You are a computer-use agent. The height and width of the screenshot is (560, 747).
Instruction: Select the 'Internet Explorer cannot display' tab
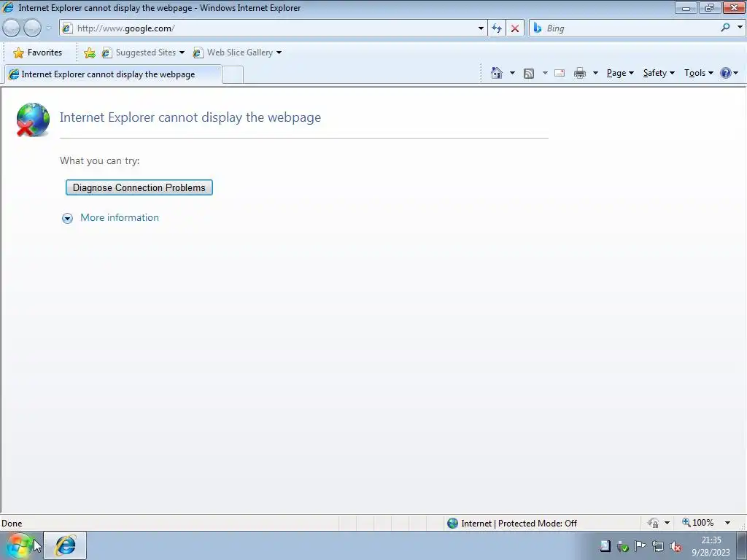coord(113,74)
